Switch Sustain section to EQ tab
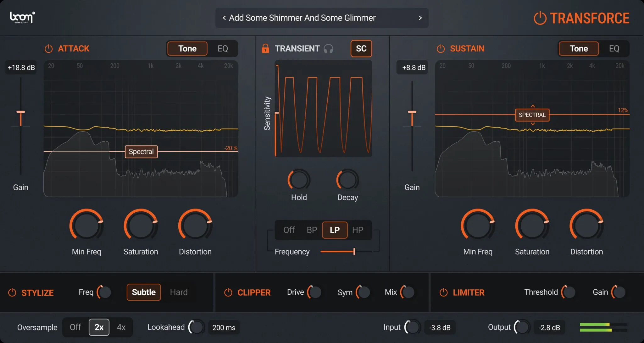 coord(614,49)
